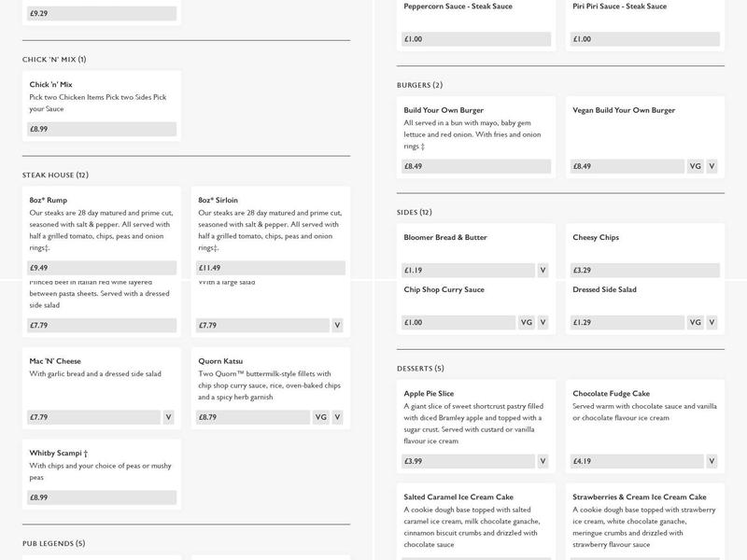Click the V badge on Chocolate Fudge Cake
The height and width of the screenshot is (560, 747).
(x=712, y=461)
